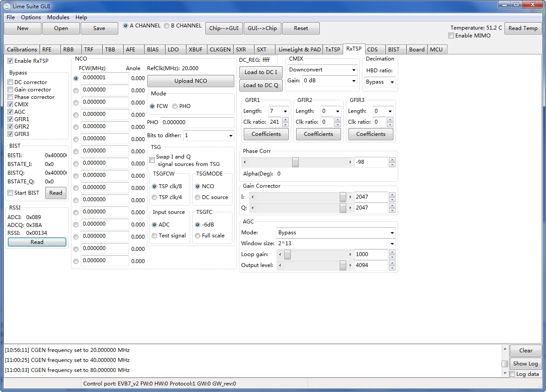
Task: Click the PHO input field
Action: tap(197, 122)
